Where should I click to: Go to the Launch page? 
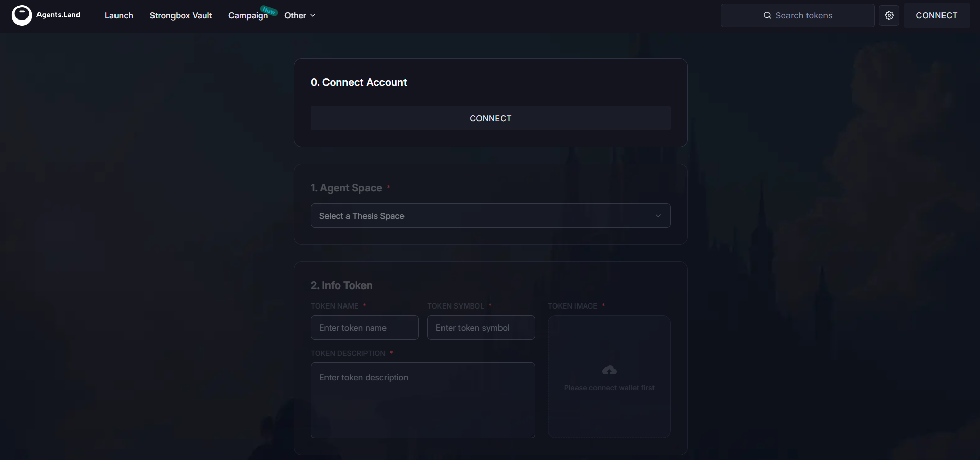pos(119,16)
